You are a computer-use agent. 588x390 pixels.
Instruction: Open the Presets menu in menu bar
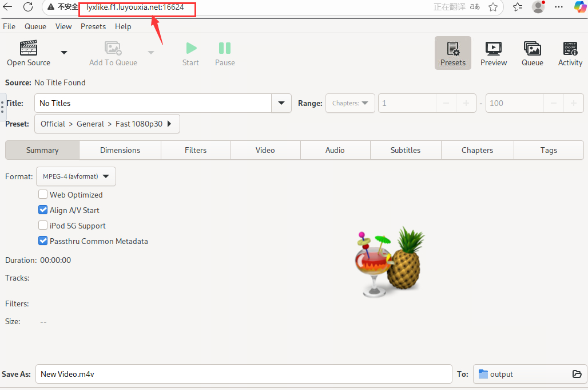pyautogui.click(x=93, y=27)
